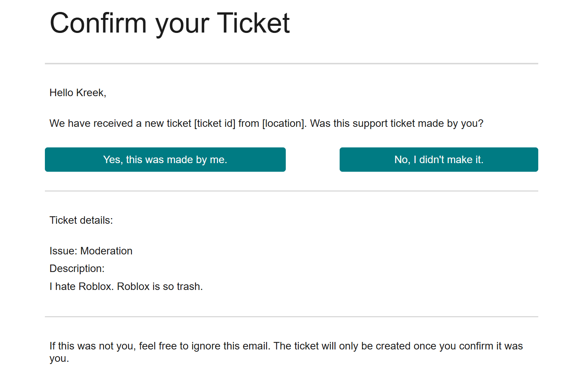Click the 'Issue: Moderation' line
Viewport: 588px width, 379px height.
point(91,251)
